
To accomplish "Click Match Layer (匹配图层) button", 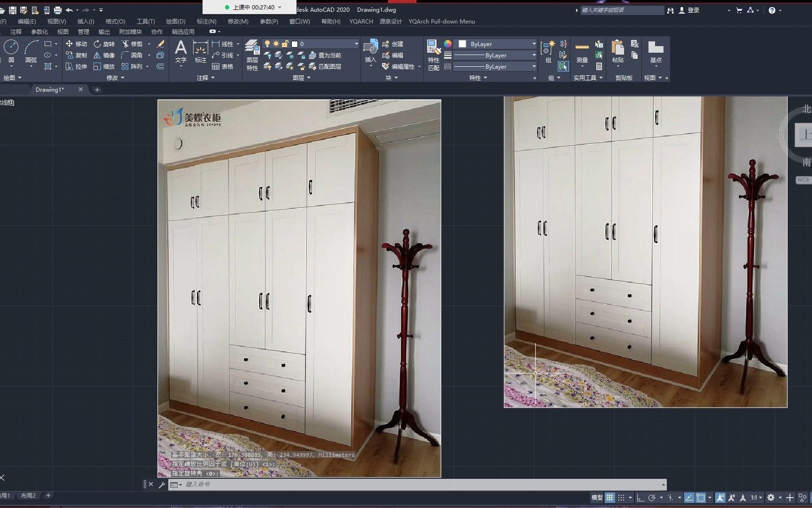I will coord(325,66).
